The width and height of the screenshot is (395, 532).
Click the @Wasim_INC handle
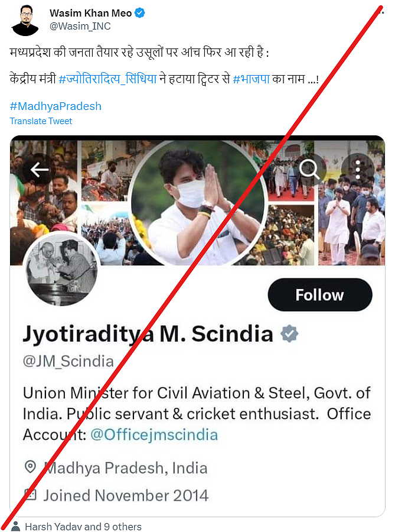tap(80, 27)
